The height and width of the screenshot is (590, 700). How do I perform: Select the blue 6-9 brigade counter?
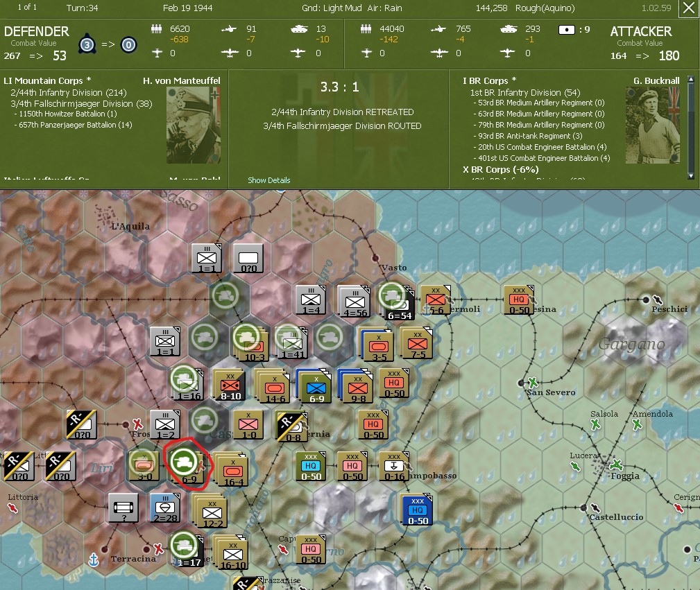pos(316,388)
